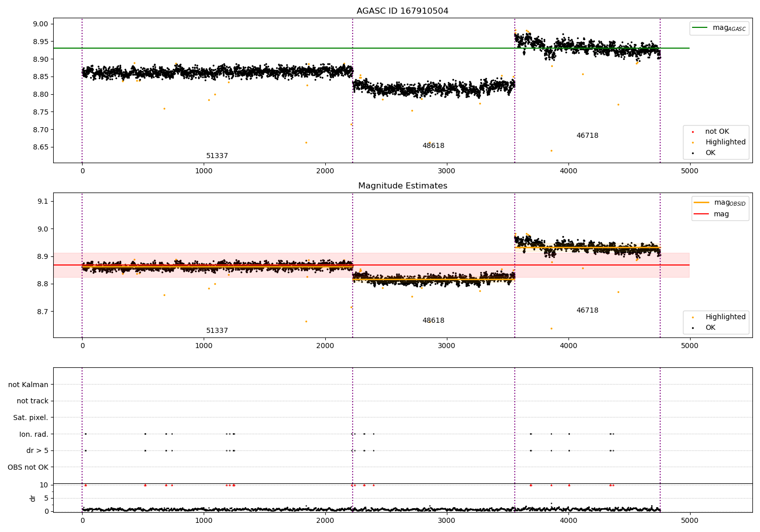Click the 'not Kalman' axis label
Screen dimensions: 760x532
[x=28, y=385]
